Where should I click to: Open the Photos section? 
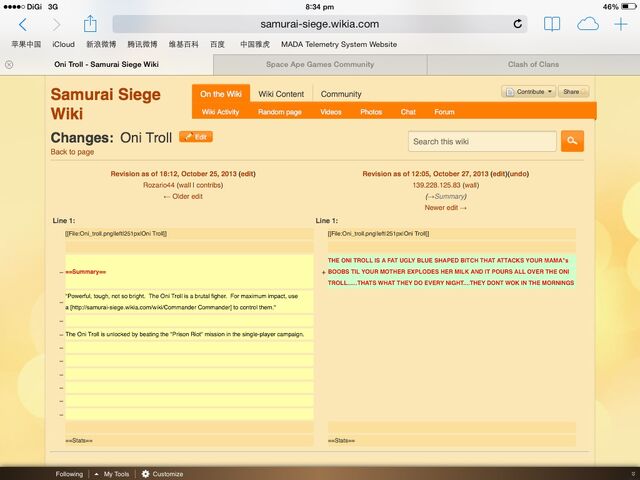(x=371, y=112)
